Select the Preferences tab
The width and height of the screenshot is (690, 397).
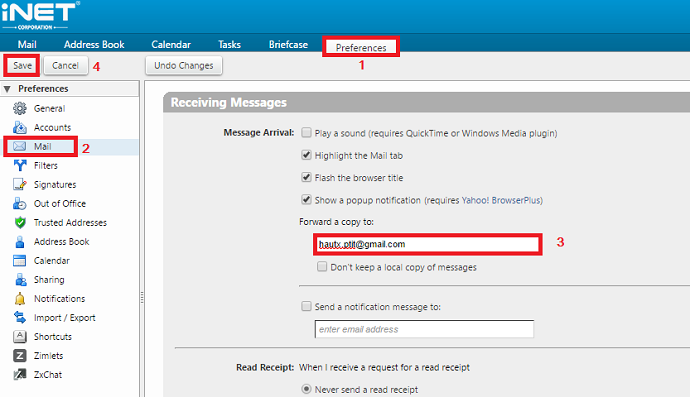361,47
